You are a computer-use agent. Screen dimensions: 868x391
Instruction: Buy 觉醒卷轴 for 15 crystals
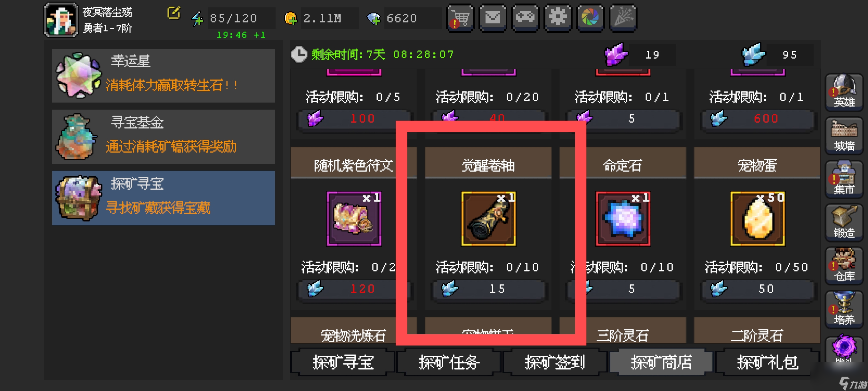click(x=489, y=289)
